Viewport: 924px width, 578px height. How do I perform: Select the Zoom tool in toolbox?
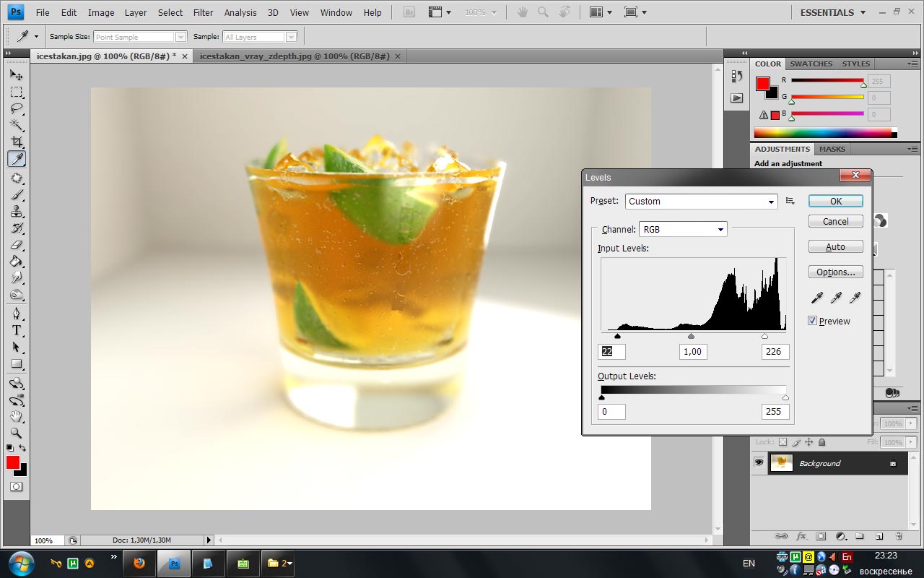pyautogui.click(x=16, y=433)
